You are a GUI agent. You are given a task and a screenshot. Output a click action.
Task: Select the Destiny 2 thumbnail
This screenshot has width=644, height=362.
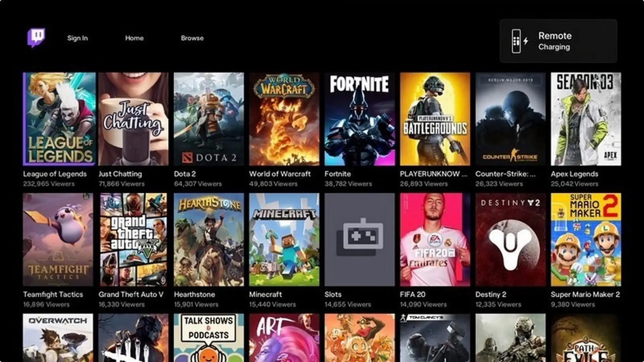(509, 240)
